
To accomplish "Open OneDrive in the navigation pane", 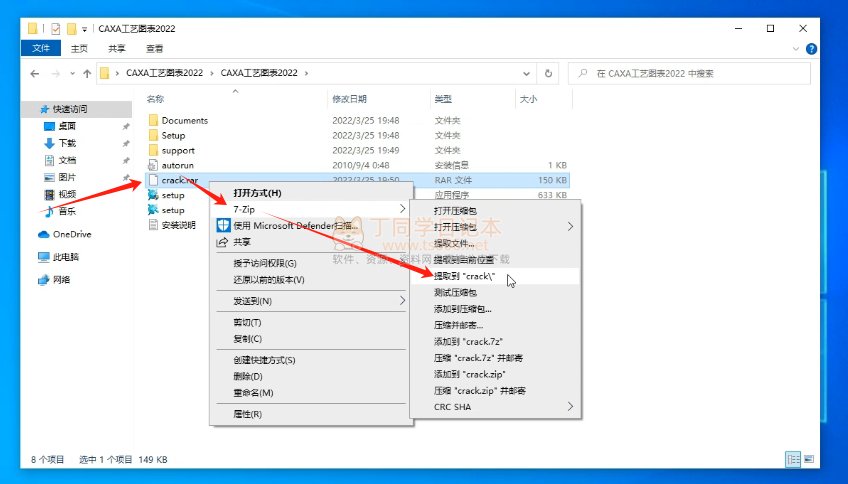I will click(71, 234).
